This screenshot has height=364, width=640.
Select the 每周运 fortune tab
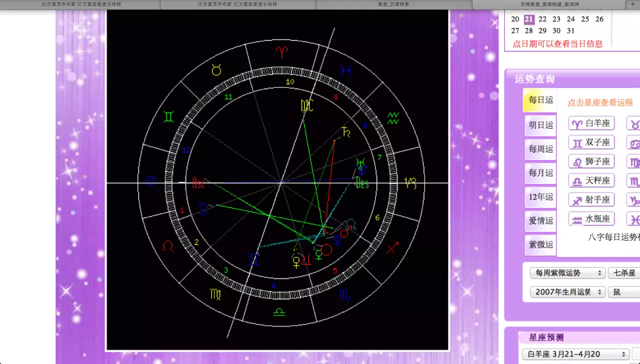[x=540, y=149]
